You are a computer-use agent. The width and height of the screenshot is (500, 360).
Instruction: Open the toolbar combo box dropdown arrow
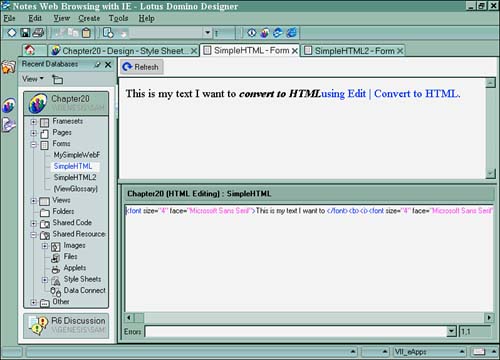tap(207, 33)
